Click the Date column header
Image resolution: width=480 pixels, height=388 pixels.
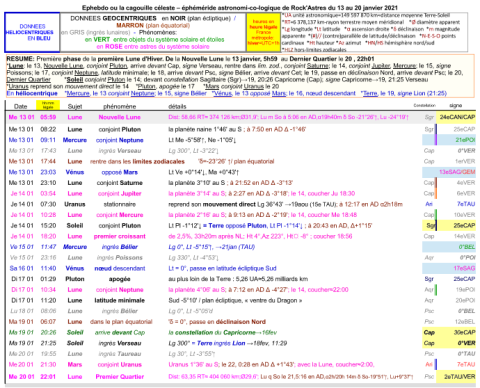[x=20, y=106]
